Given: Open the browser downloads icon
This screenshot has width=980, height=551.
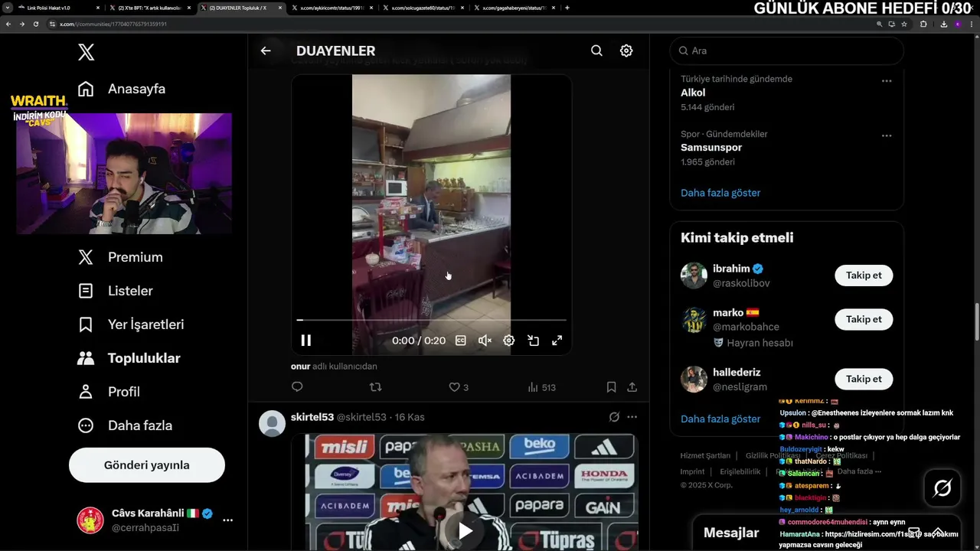Looking at the screenshot, I should [x=943, y=24].
